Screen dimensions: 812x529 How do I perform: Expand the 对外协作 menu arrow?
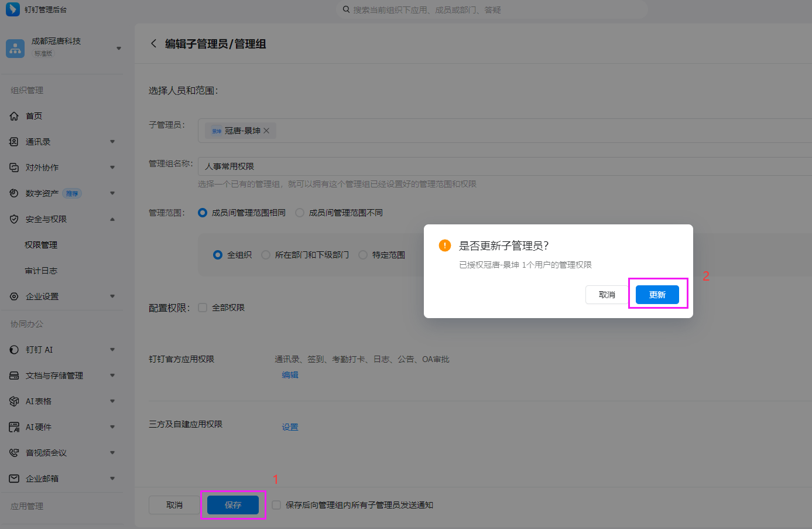(112, 168)
